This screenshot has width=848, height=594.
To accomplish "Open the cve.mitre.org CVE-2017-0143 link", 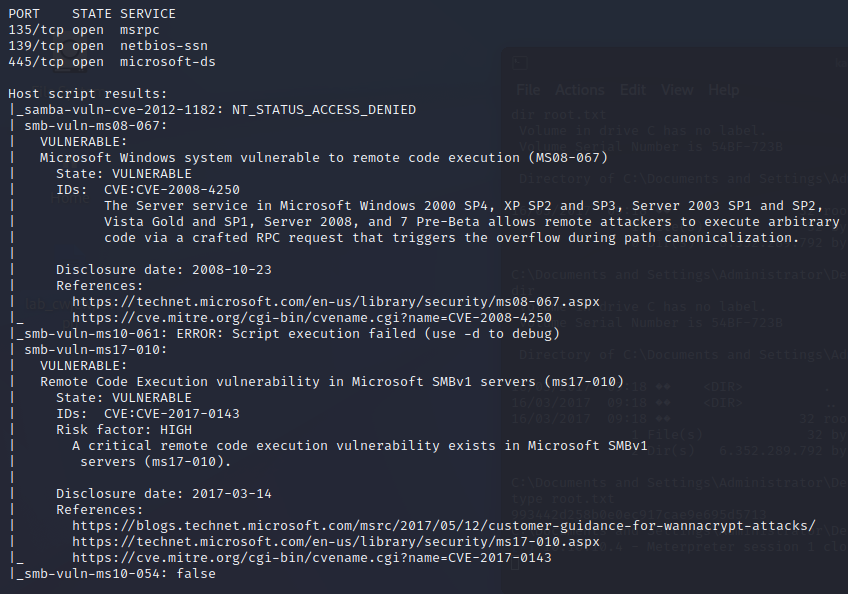I will point(312,558).
